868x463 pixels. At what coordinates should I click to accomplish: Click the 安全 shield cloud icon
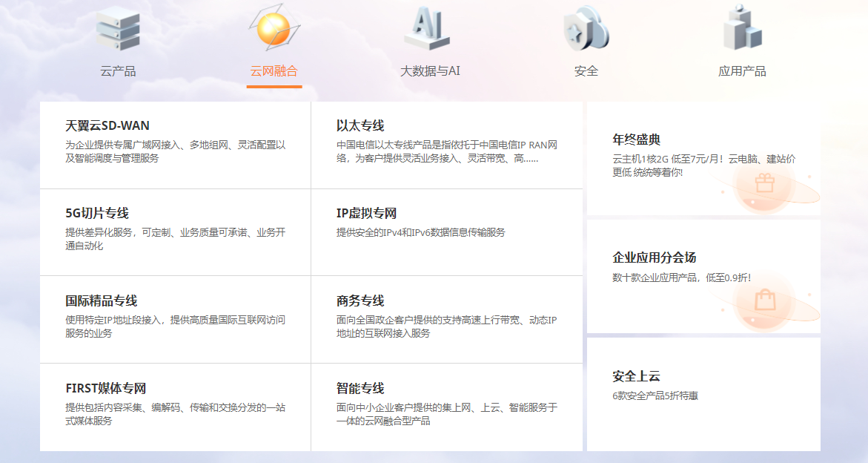coord(586,28)
